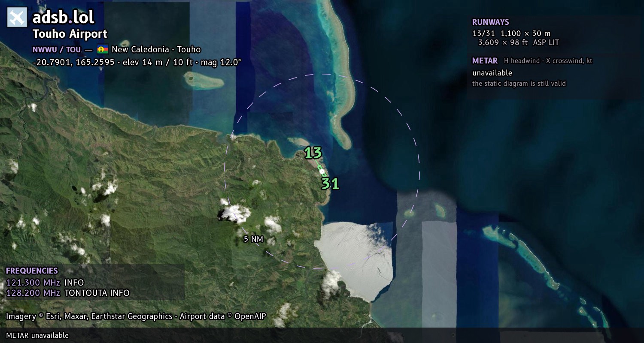Click the 121.300 MHz INFO frequency
Image resolution: width=644 pixels, height=343 pixels.
pos(45,283)
